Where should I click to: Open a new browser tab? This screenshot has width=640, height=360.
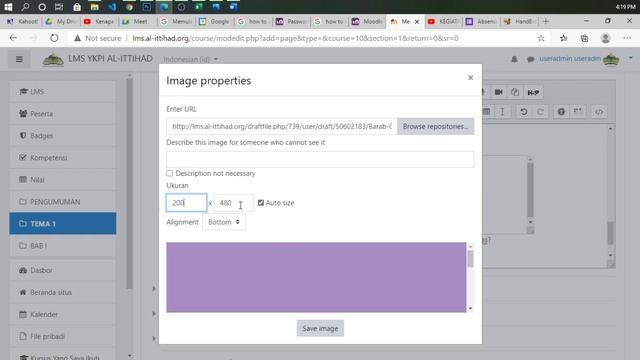pos(546,21)
